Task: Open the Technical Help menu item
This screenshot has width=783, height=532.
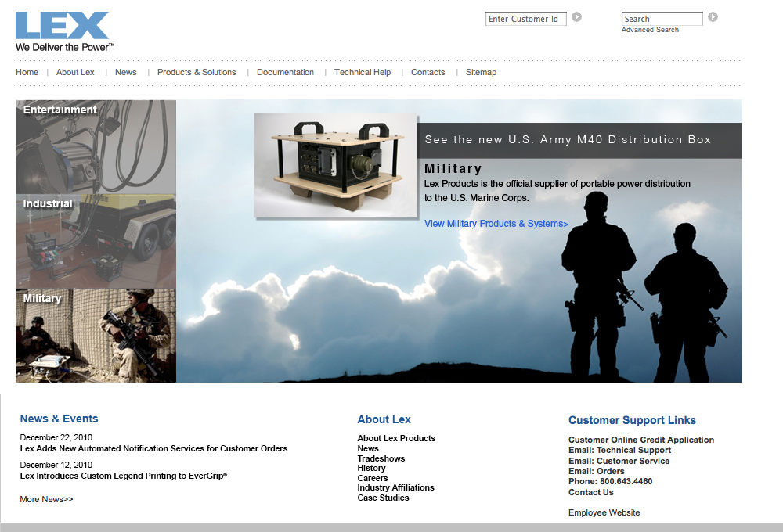Action: pos(363,72)
